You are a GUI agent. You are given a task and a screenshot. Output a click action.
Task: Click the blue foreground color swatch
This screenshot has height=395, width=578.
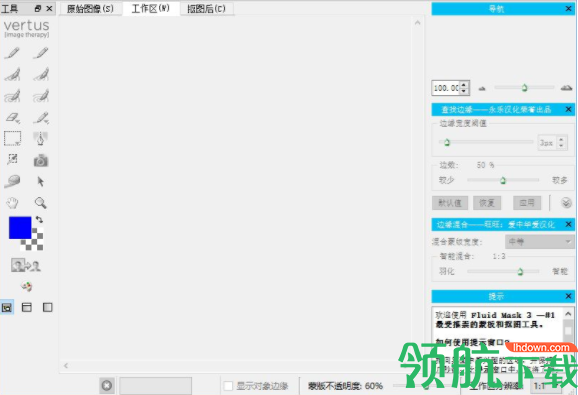pos(20,227)
